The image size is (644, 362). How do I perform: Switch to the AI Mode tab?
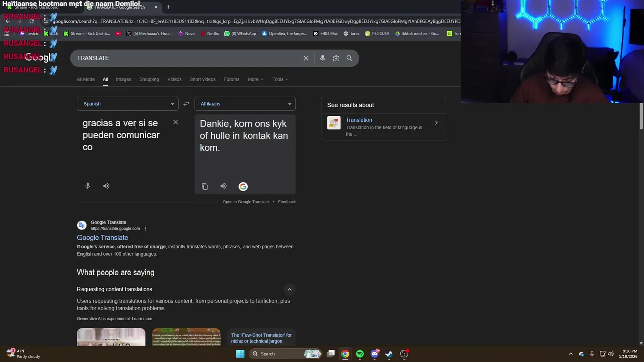click(86, 79)
